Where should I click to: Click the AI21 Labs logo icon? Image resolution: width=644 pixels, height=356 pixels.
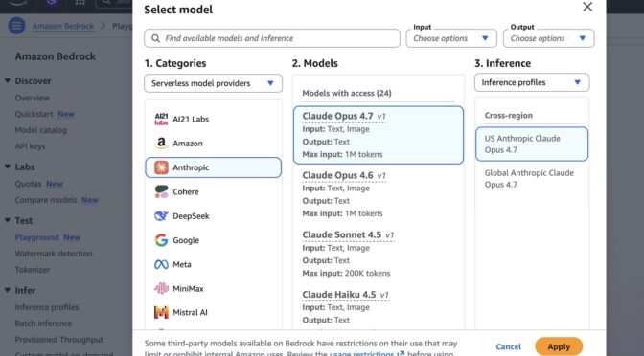[x=161, y=119]
